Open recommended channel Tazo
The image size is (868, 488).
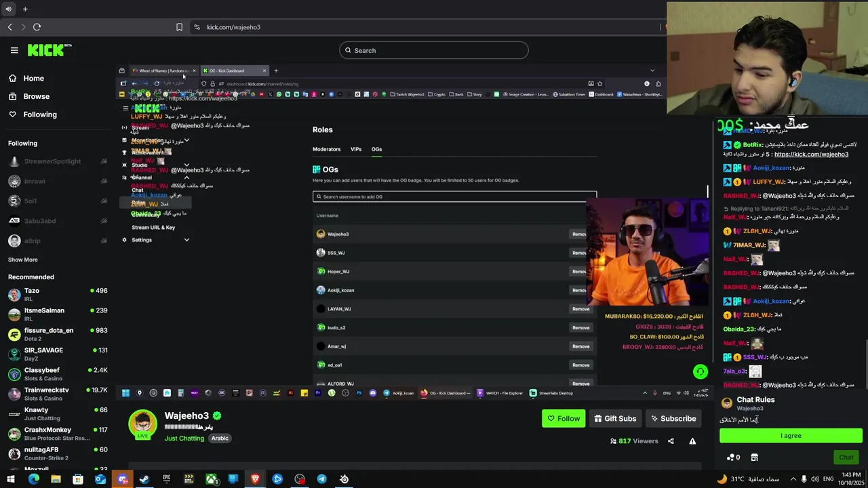(58, 294)
